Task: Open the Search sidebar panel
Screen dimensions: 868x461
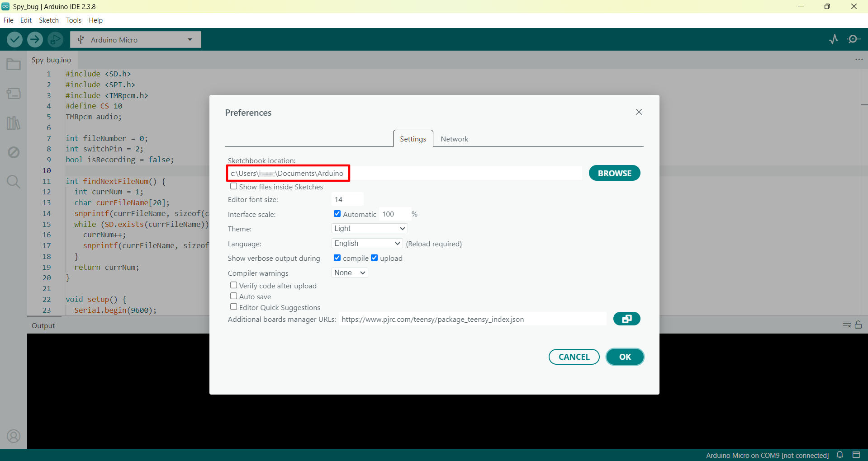Action: pos(14,182)
